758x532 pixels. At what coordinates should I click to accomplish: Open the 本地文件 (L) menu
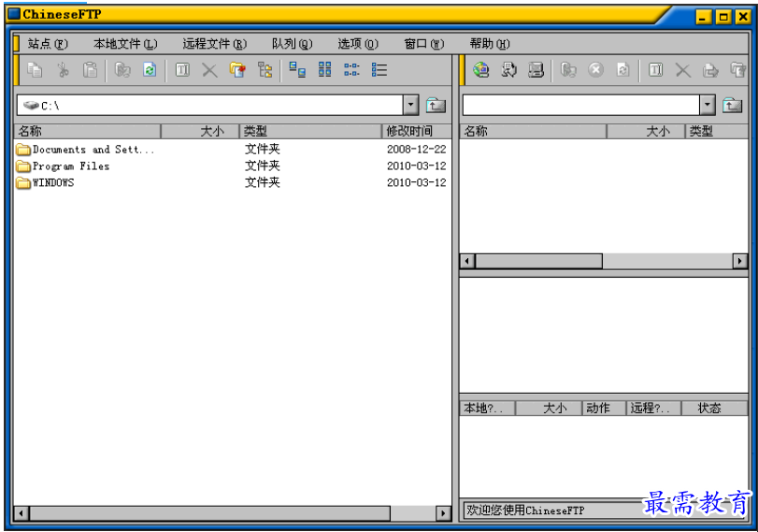click(125, 44)
